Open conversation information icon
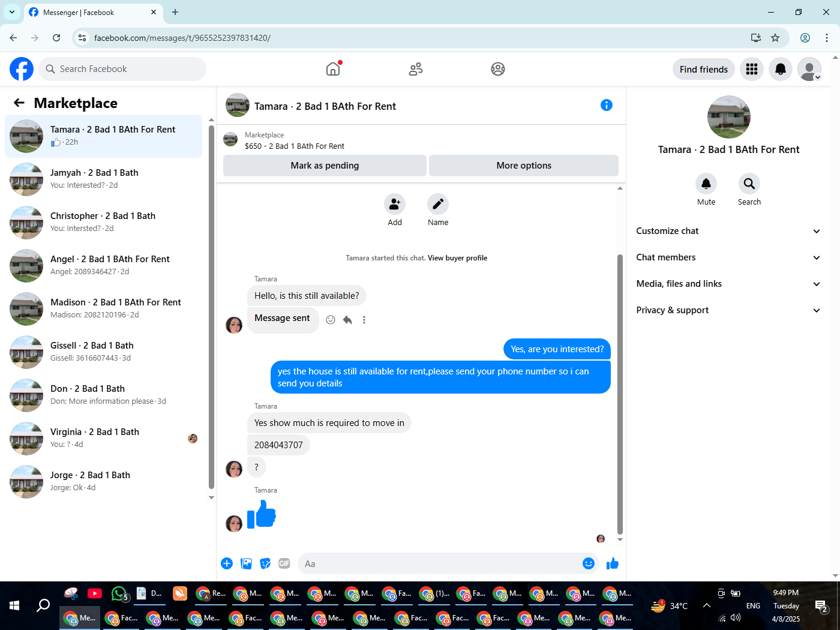This screenshot has width=840, height=630. pos(607,105)
